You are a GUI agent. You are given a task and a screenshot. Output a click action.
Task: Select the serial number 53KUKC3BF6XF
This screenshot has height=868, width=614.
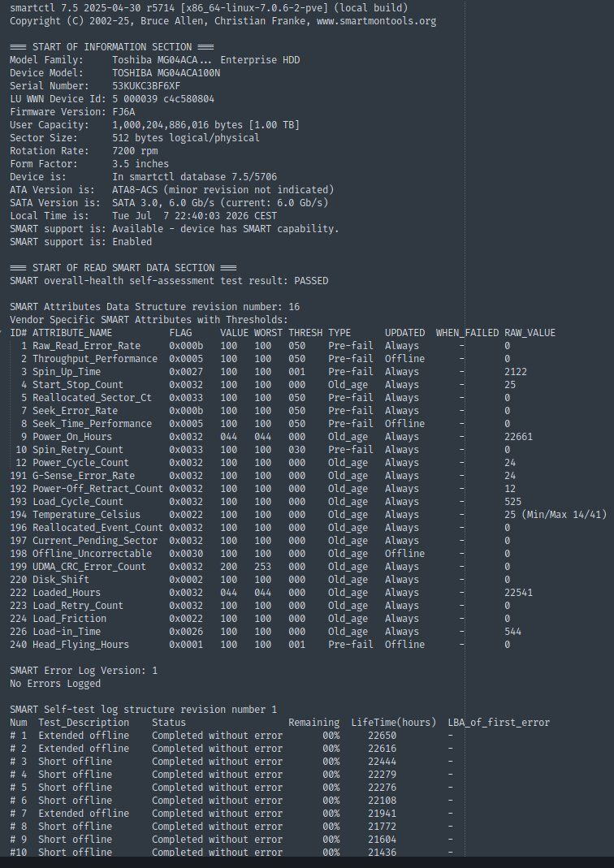[146, 86]
